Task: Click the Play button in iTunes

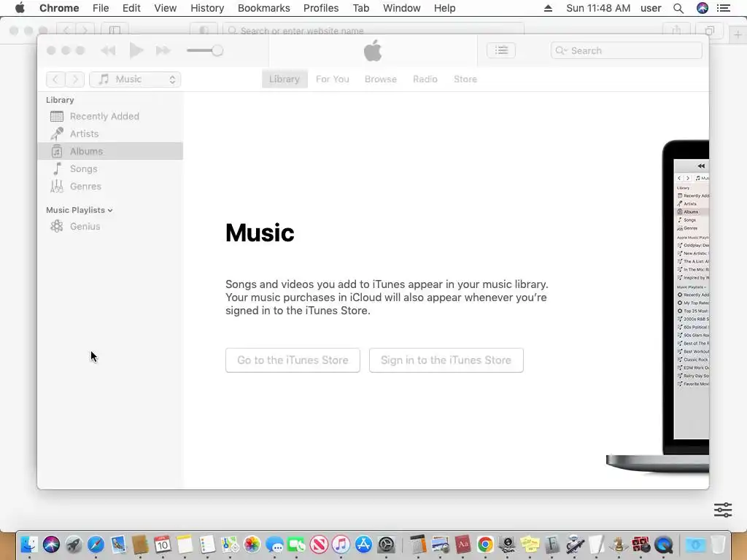Action: [x=136, y=50]
